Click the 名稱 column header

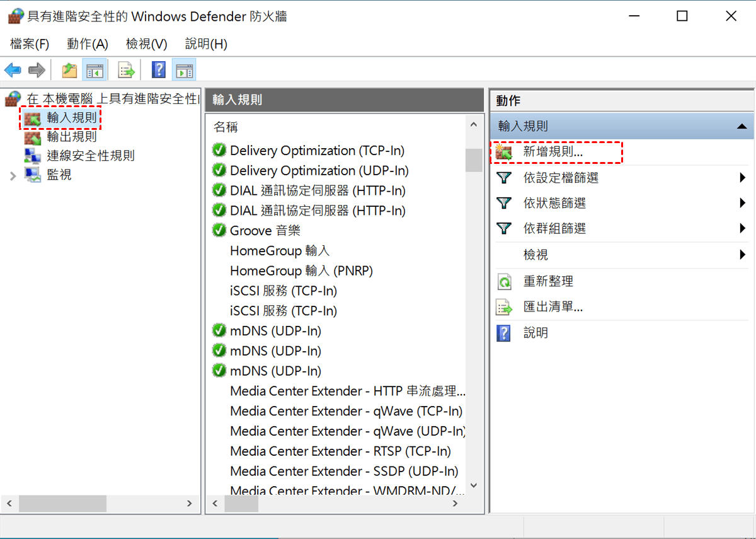(226, 127)
